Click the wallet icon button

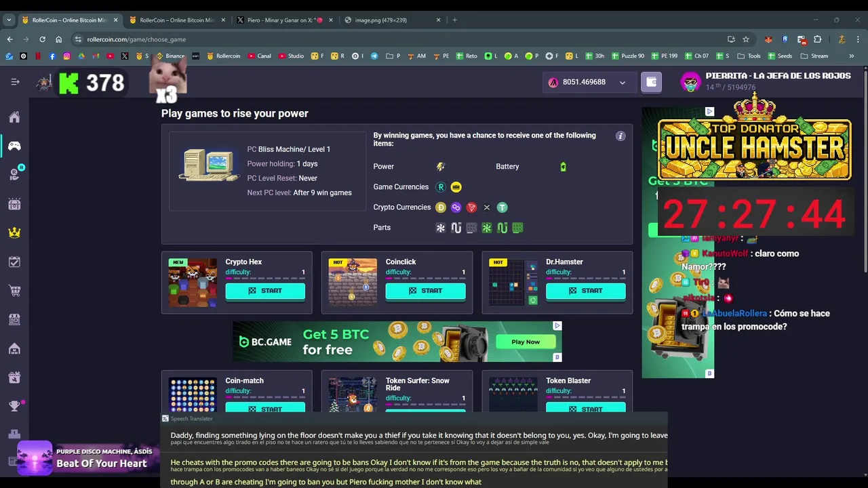[652, 82]
